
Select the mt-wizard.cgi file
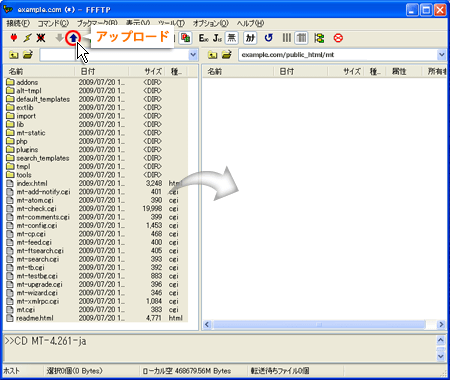coord(32,293)
